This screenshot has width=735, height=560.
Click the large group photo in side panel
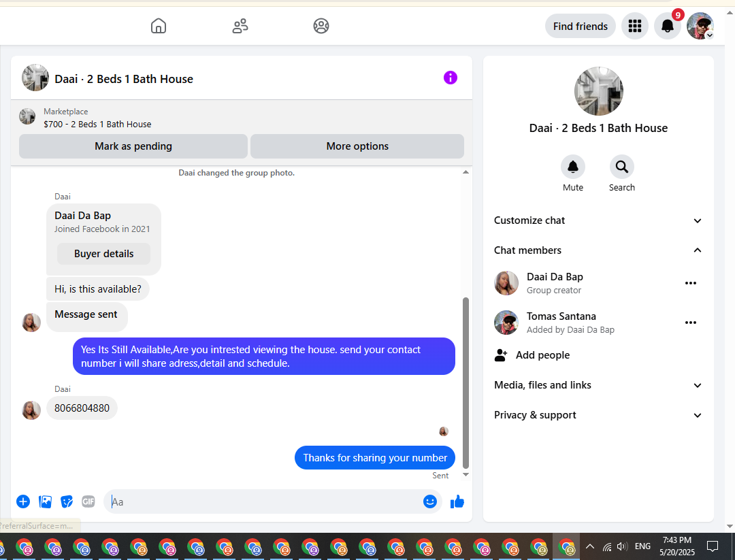pyautogui.click(x=599, y=91)
